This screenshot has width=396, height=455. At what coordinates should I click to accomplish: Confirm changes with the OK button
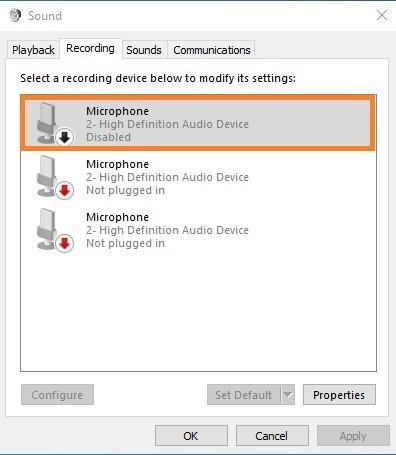point(191,436)
